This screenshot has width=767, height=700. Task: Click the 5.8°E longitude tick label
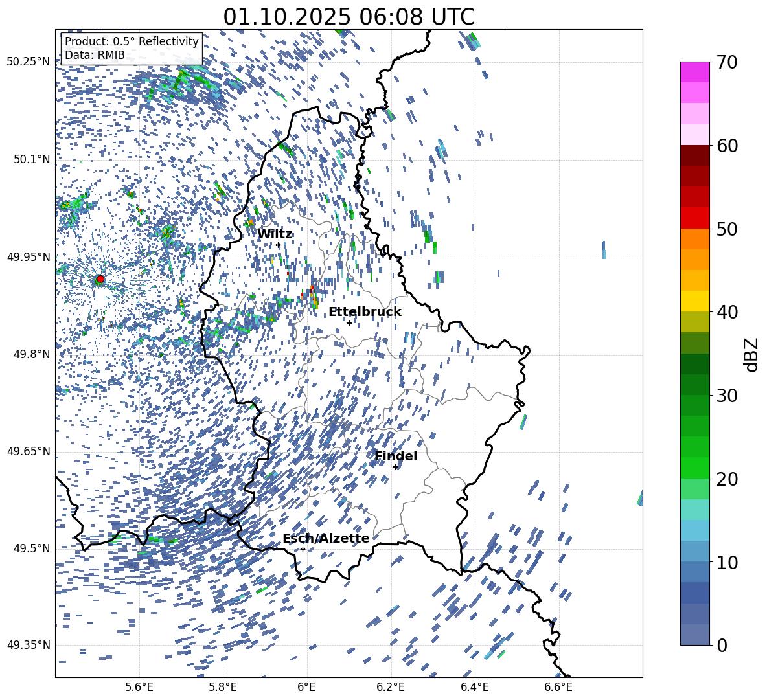[223, 687]
